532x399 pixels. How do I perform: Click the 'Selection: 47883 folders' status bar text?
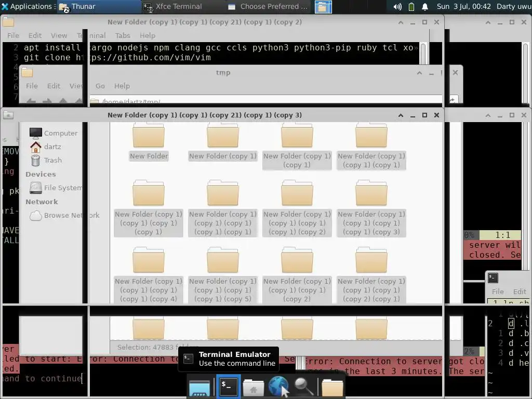click(158, 347)
